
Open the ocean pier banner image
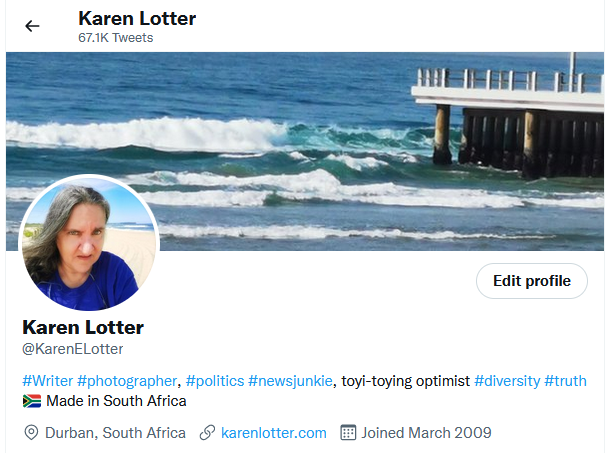point(305,151)
